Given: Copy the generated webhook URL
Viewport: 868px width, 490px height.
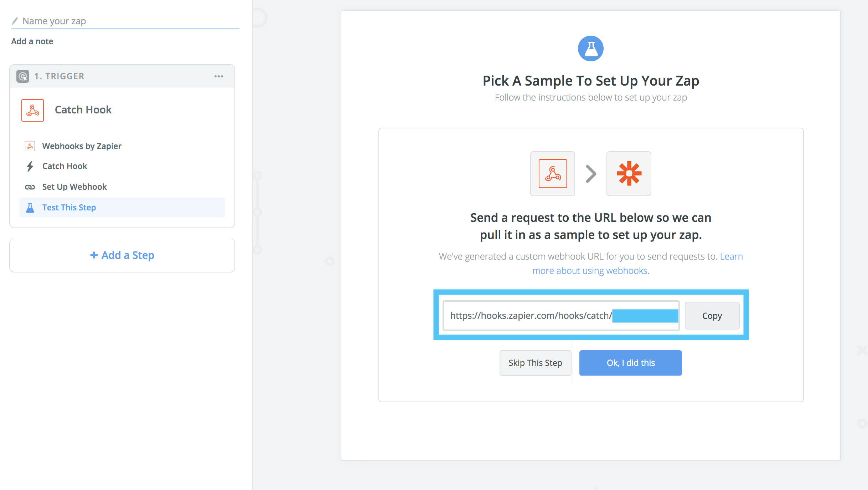Looking at the screenshot, I should (x=712, y=316).
